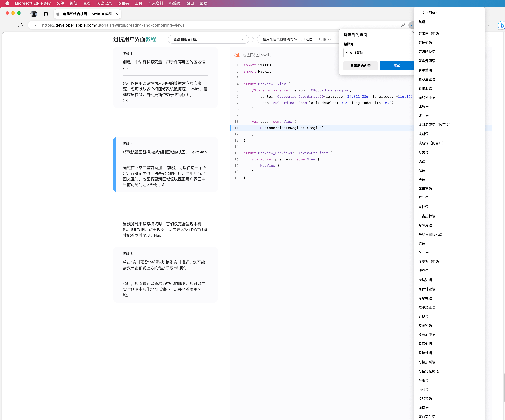Select the 步骤 5 card
This screenshot has width=505, height=420.
point(165,275)
